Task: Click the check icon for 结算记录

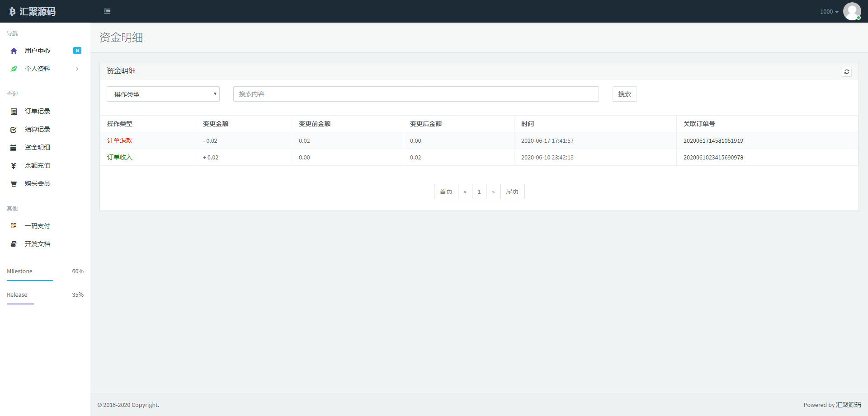Action: click(14, 130)
